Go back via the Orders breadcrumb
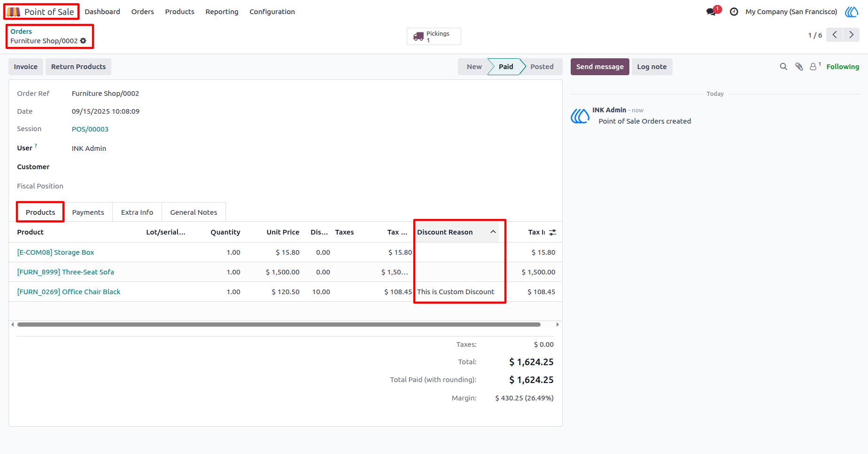This screenshot has width=868, height=454. point(21,31)
